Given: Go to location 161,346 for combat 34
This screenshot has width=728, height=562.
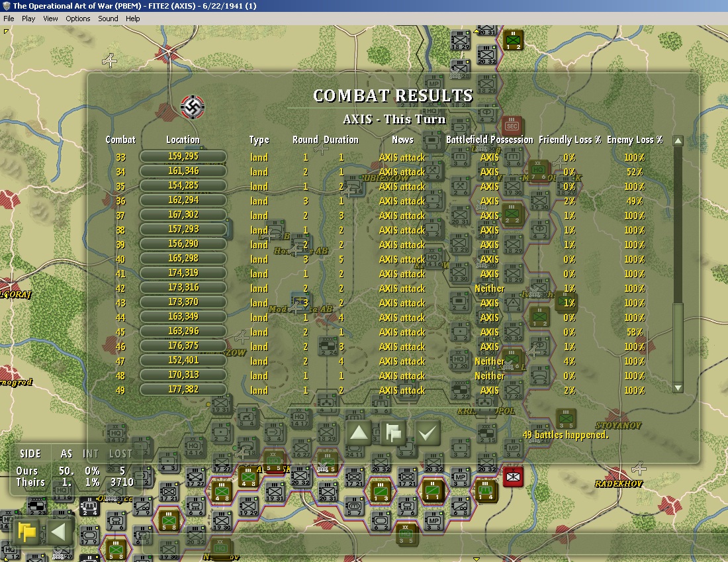Looking at the screenshot, I should pos(183,171).
